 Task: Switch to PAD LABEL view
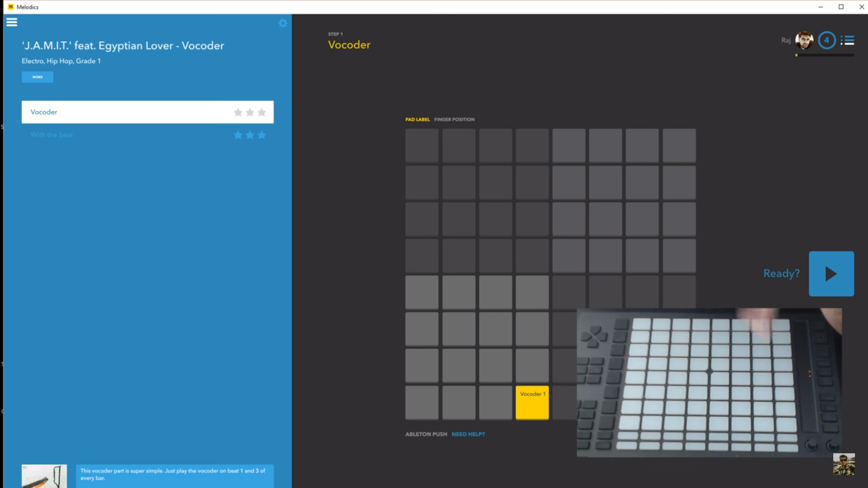(417, 119)
